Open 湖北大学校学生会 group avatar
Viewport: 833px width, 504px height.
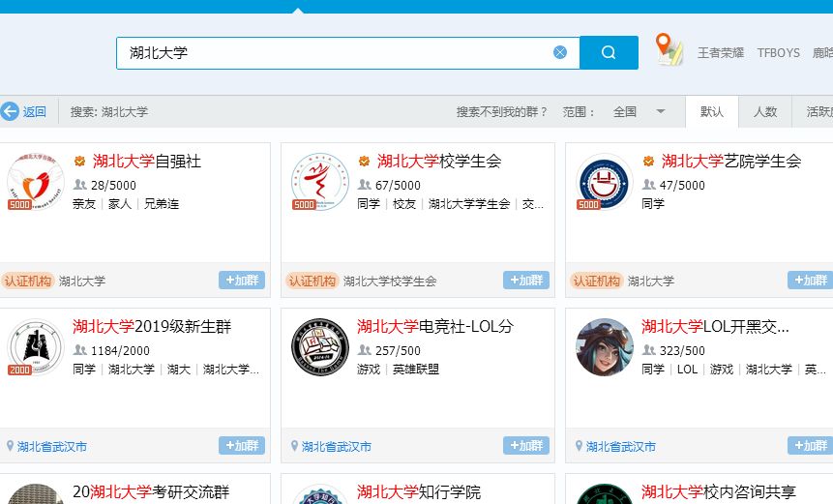point(320,182)
